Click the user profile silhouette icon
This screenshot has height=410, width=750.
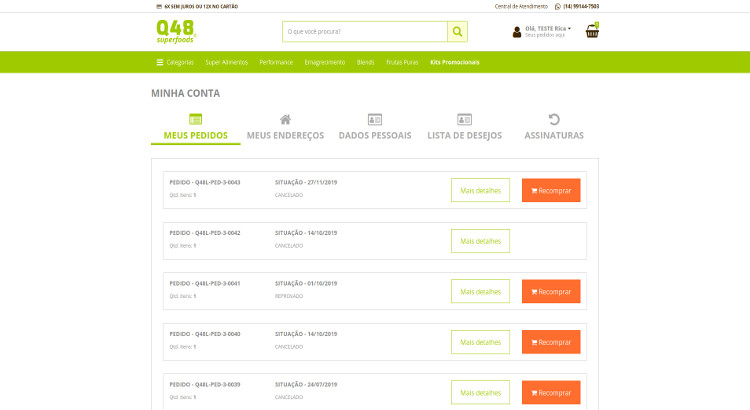[x=517, y=32]
